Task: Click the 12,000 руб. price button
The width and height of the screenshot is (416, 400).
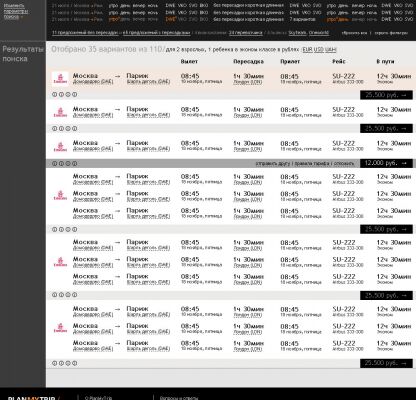Action: point(386,163)
